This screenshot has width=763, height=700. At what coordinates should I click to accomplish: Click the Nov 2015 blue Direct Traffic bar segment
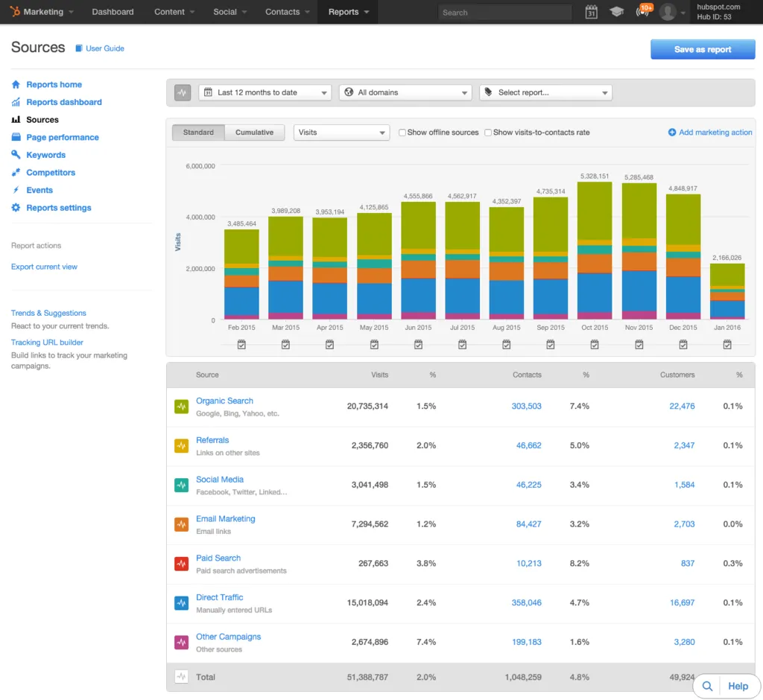(639, 291)
